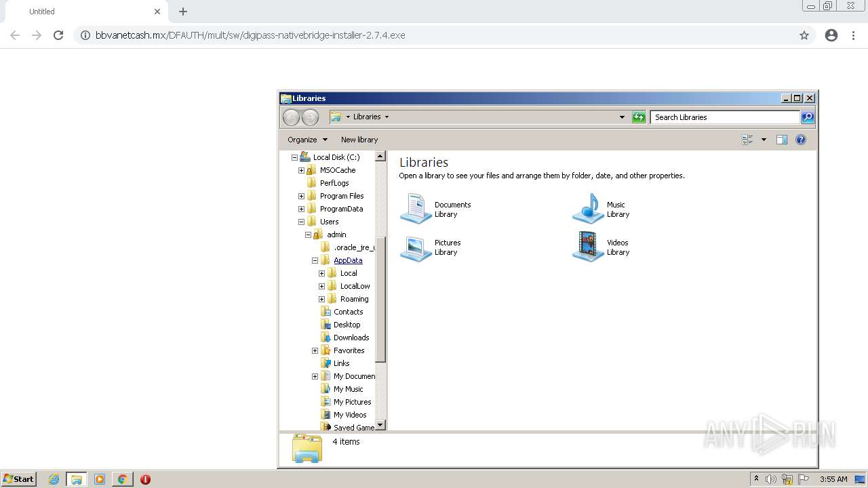This screenshot has width=868, height=488.
Task: Show hidden tray icons arrow
Action: point(756,479)
